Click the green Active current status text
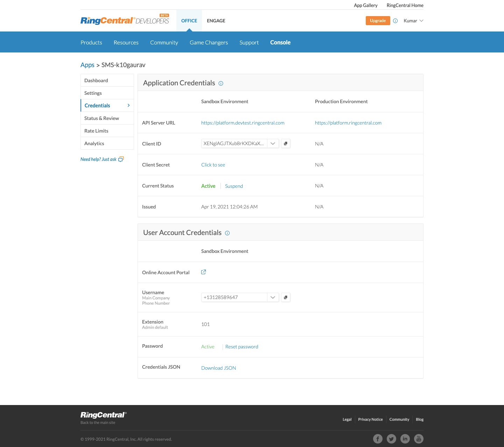 click(208, 186)
